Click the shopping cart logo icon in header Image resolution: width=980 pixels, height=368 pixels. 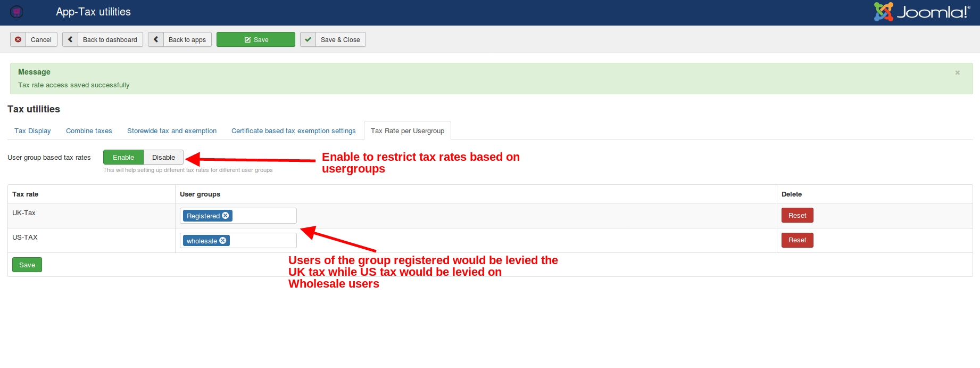coord(16,12)
